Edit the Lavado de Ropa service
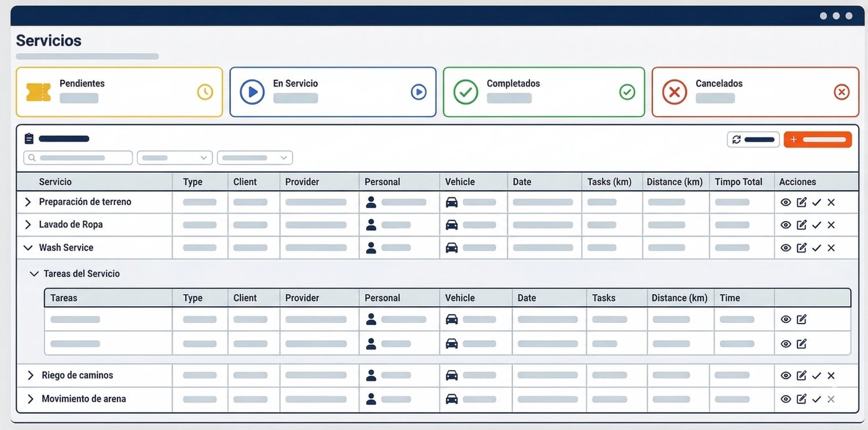 [x=801, y=225]
